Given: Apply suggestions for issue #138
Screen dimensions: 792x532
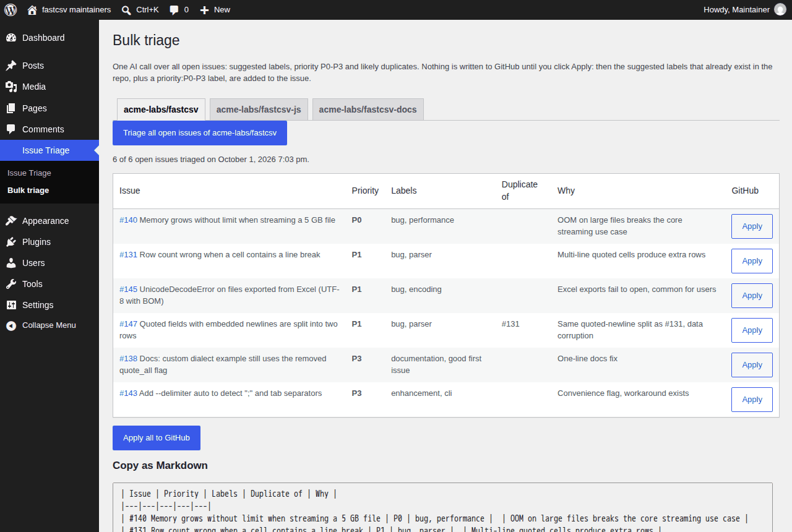Looking at the screenshot, I should point(752,365).
